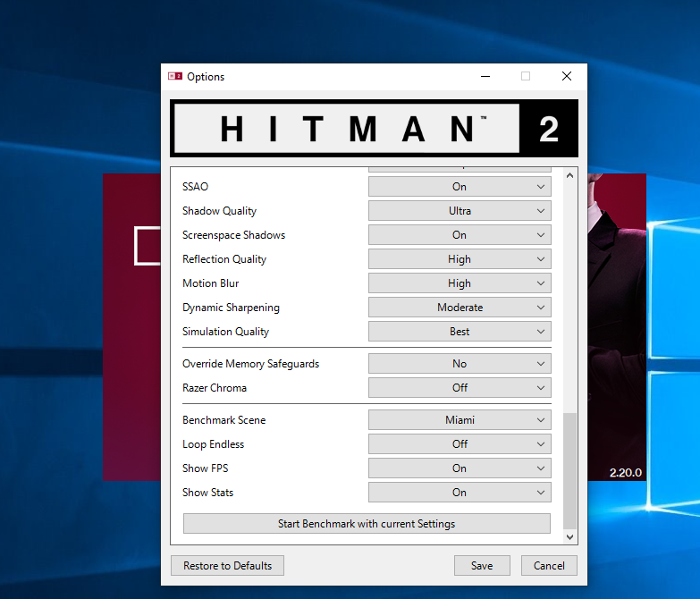700x599 pixels.
Task: Expand the Simulation Quality dropdown
Action: tap(460, 331)
